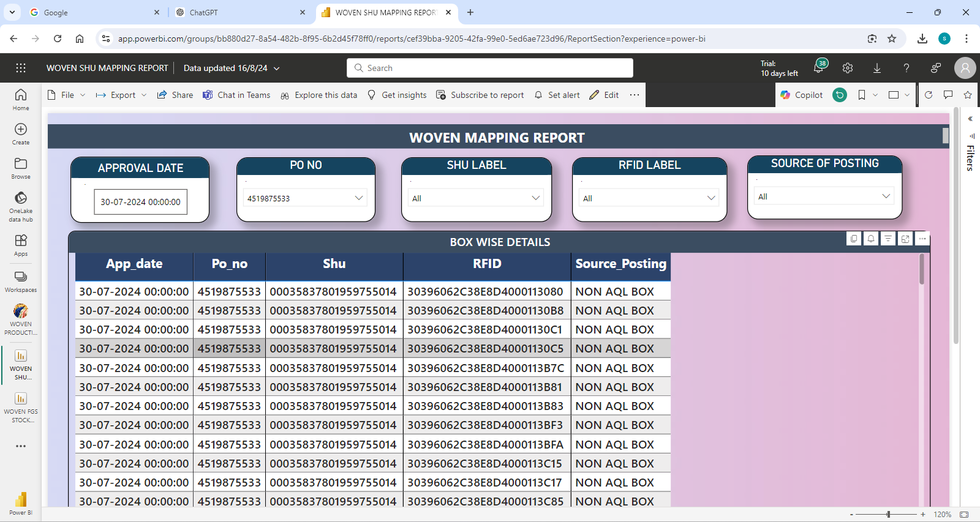980x522 pixels.
Task: Expand the SOURCE OF POSTING dropdown
Action: pos(886,196)
